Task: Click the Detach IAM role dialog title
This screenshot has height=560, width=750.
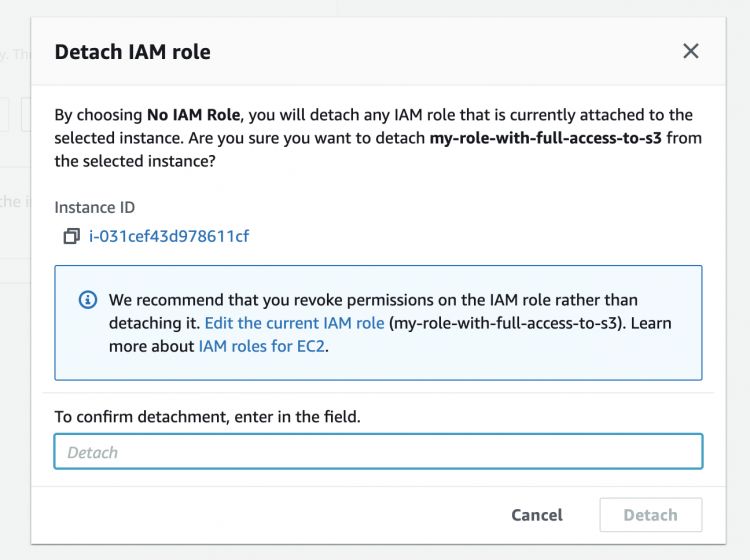Action: click(x=132, y=52)
